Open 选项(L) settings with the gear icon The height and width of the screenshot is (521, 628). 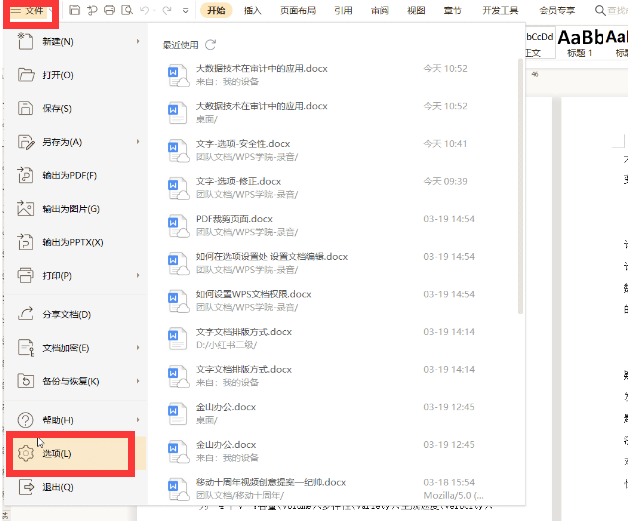pos(26,454)
